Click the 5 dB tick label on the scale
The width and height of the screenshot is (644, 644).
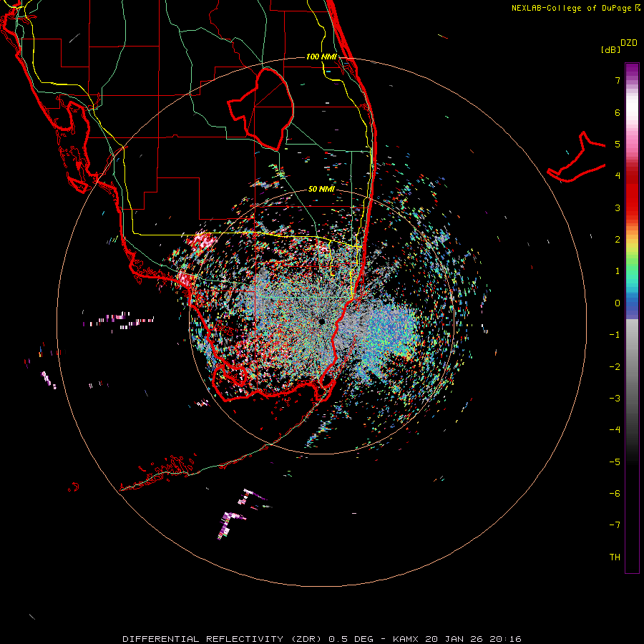[x=618, y=144]
